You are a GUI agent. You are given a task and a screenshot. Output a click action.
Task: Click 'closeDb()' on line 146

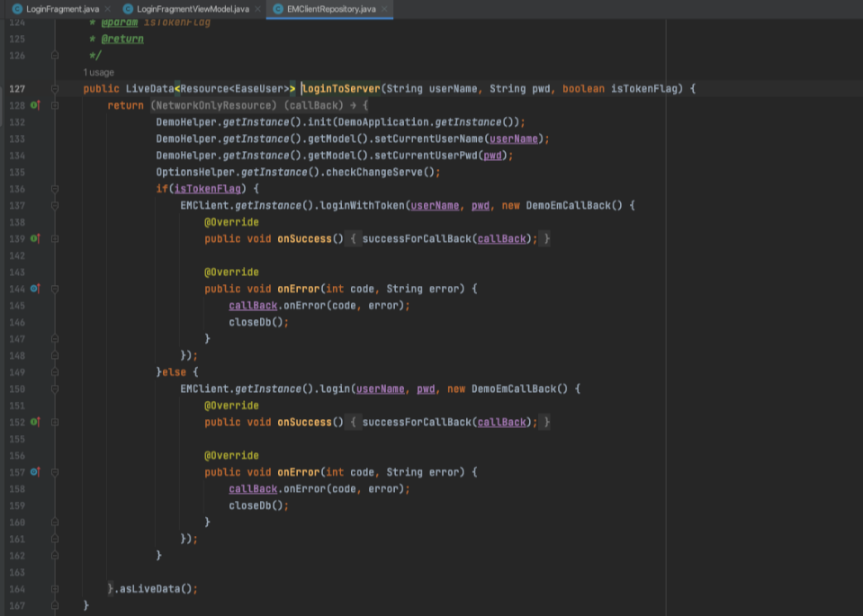coord(256,322)
